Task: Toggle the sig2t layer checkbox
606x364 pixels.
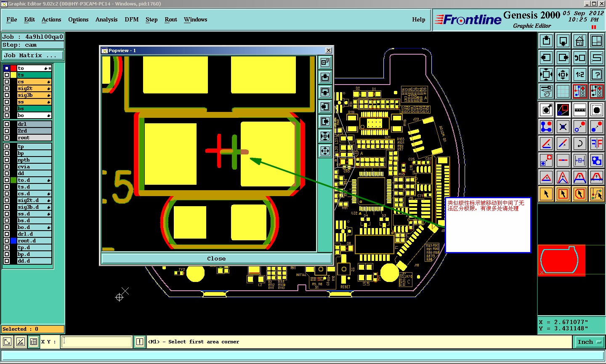Action: (7, 88)
